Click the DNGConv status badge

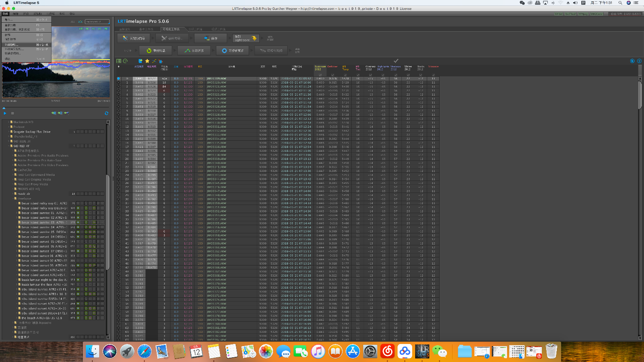(597, 14)
